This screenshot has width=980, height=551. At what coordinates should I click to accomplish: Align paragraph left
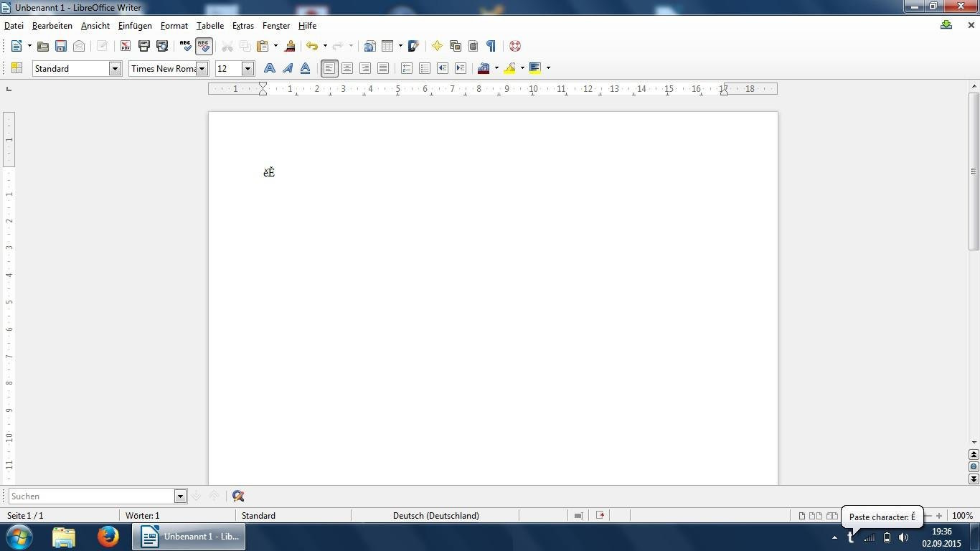(x=329, y=68)
